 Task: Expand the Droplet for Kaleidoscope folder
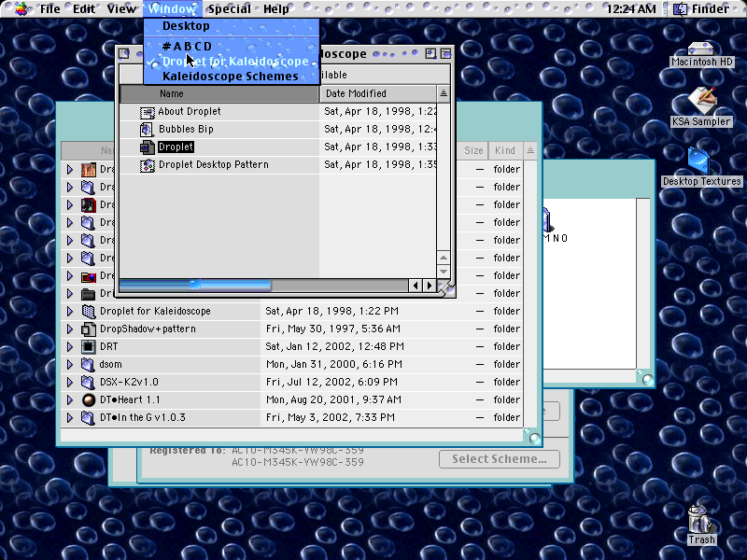point(69,312)
